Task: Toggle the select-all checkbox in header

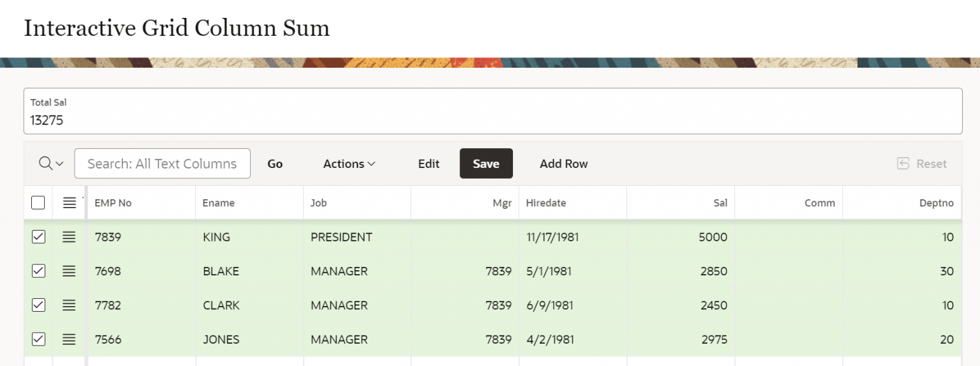Action: (38, 203)
